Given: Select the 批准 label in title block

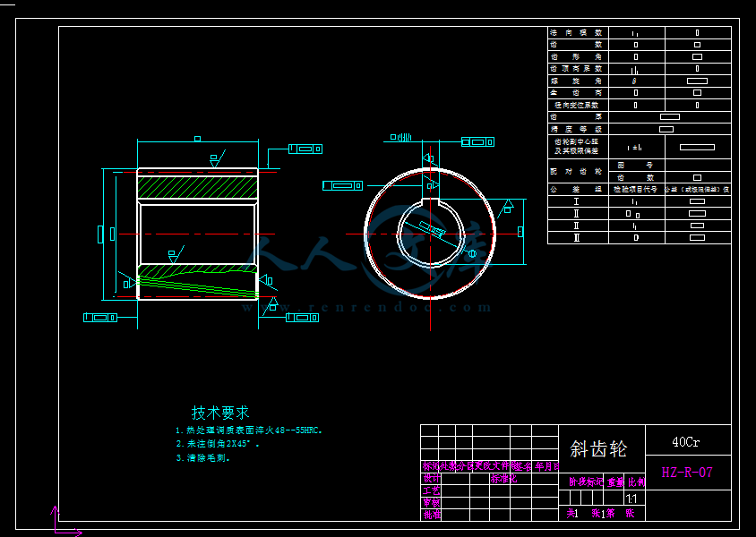Looking at the screenshot, I should (432, 515).
